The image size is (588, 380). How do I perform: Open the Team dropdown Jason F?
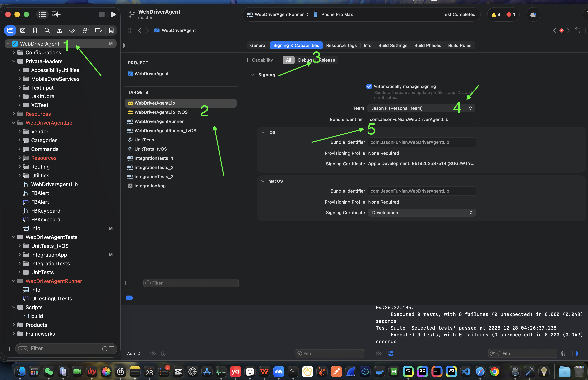point(421,108)
